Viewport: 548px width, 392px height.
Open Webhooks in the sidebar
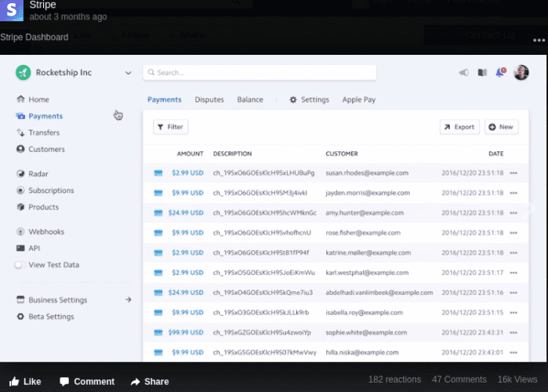click(x=45, y=232)
